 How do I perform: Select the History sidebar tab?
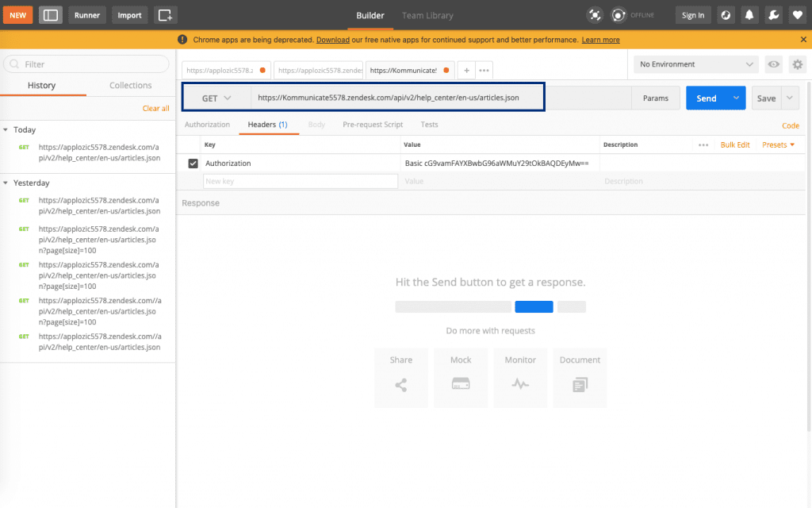pyautogui.click(x=41, y=86)
